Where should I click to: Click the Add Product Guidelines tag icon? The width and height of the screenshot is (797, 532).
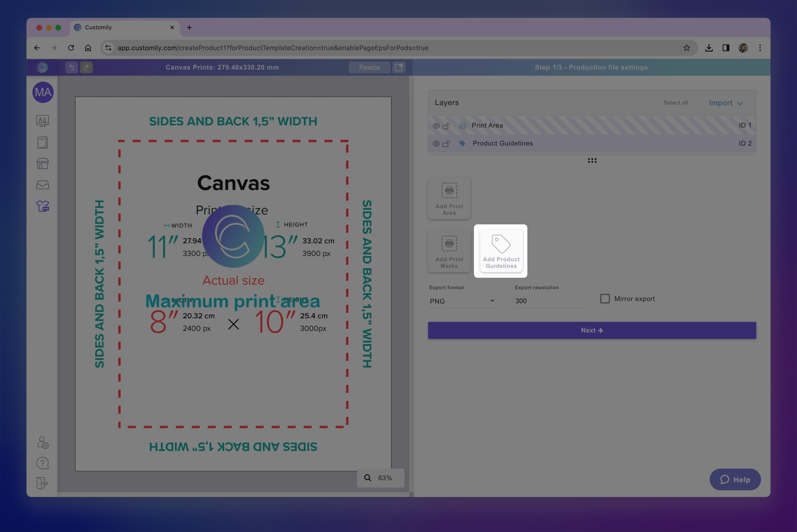(501, 244)
